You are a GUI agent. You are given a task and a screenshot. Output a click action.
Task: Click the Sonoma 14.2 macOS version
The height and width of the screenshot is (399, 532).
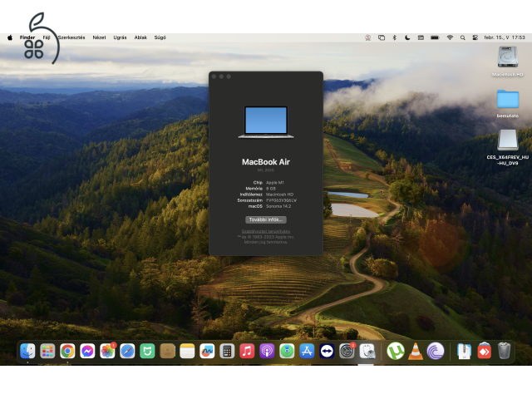278,206
